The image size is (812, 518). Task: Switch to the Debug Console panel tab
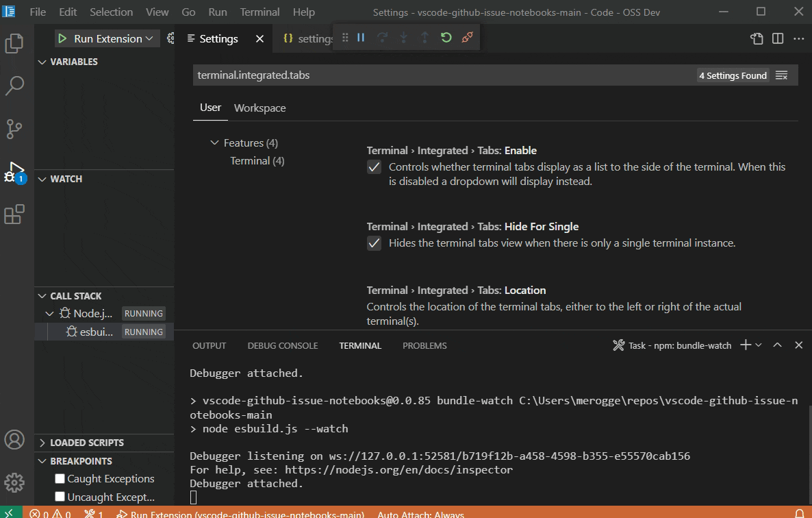coord(283,345)
